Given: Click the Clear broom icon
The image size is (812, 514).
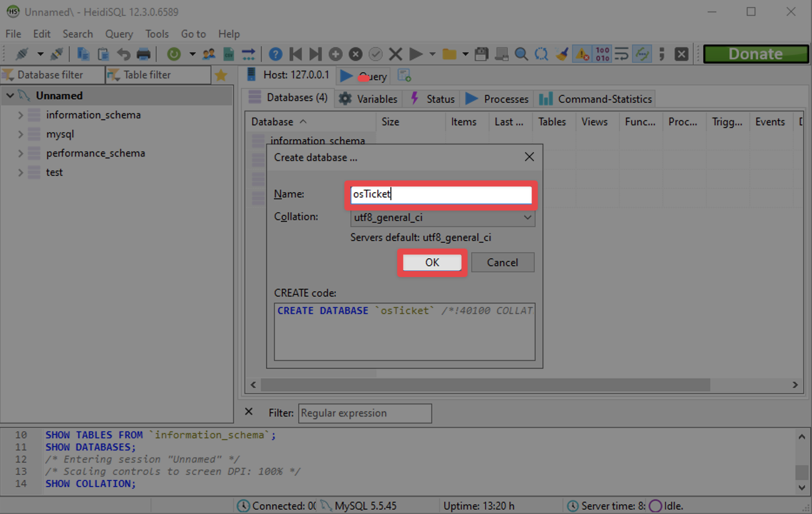Looking at the screenshot, I should point(562,54).
